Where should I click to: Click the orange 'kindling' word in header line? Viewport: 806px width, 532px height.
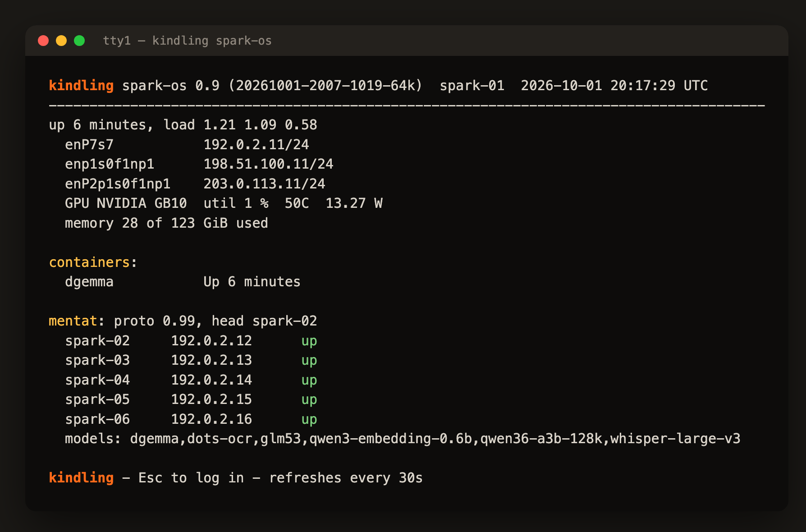(x=81, y=85)
